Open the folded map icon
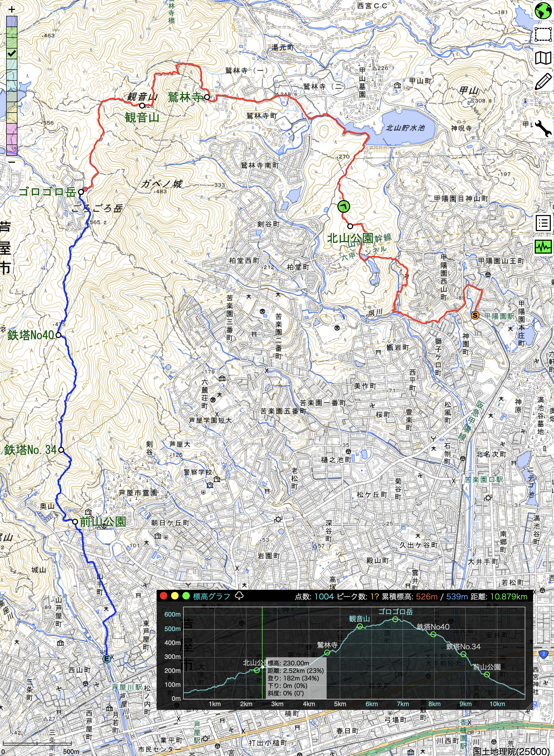 (x=543, y=58)
